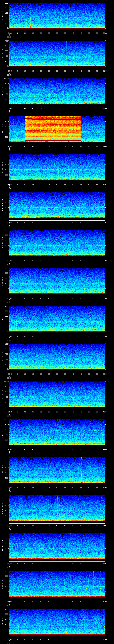Open the 10:38:00 spectrogram plot
Screen dimensions: 114x644
pos(57,356)
